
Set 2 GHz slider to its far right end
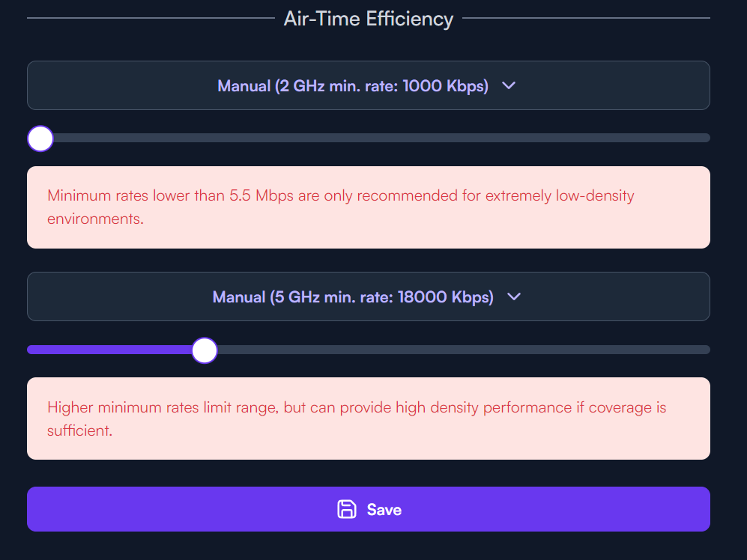coord(706,138)
